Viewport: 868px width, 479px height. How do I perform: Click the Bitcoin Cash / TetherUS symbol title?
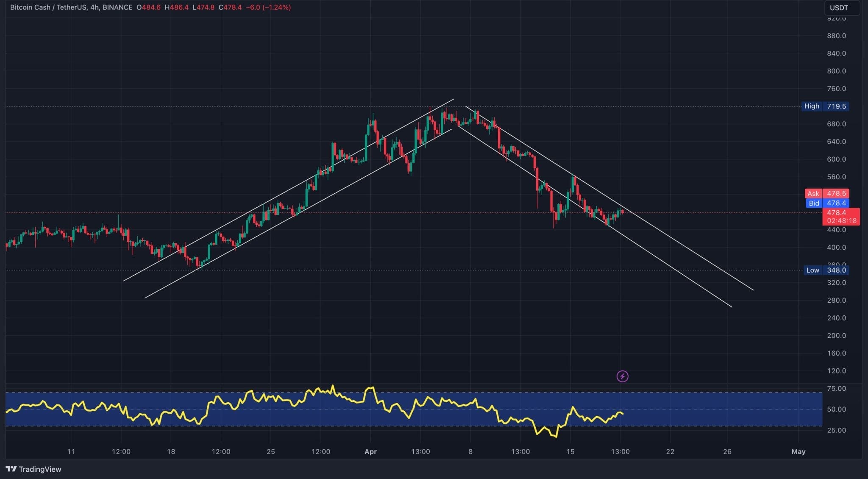pyautogui.click(x=48, y=7)
